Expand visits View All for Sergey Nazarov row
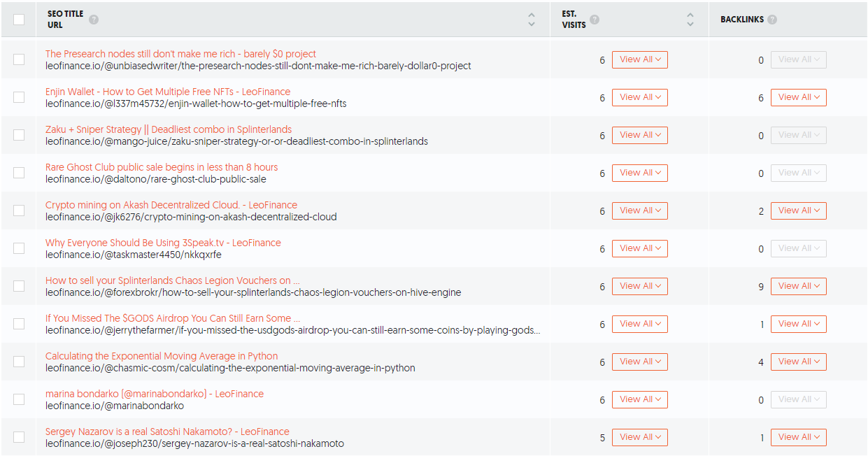 tap(640, 437)
